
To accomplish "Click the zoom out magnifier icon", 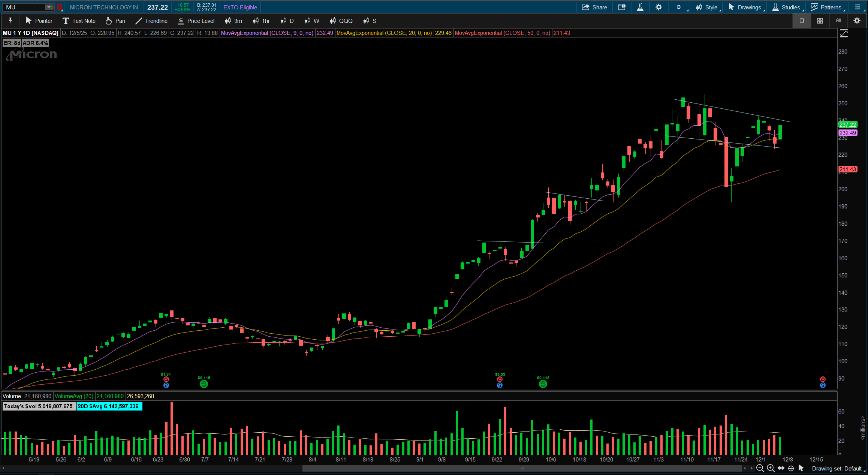I will [x=760, y=468].
